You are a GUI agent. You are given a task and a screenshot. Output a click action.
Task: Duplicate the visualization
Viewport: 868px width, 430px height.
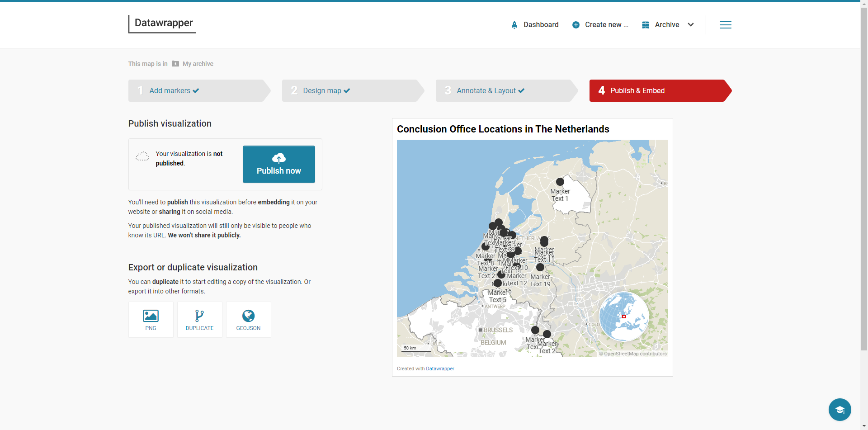[x=200, y=320]
